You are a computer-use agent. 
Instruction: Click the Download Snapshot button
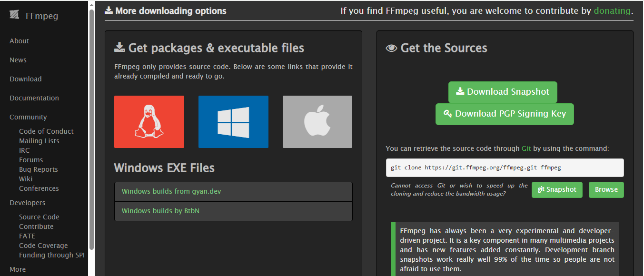(503, 92)
